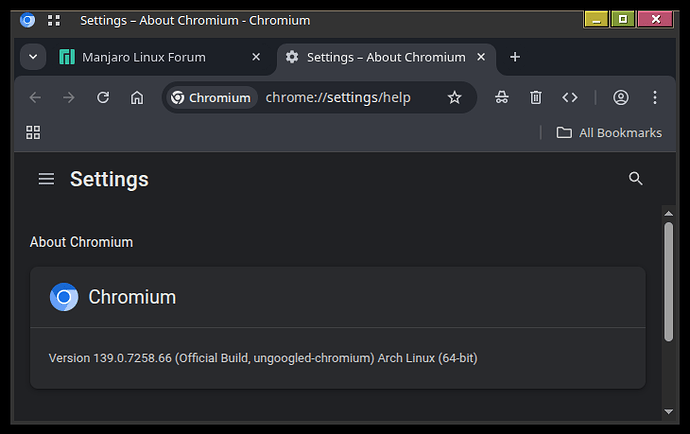Open the incognito extension icon
This screenshot has height=434, width=690.
pyautogui.click(x=502, y=97)
